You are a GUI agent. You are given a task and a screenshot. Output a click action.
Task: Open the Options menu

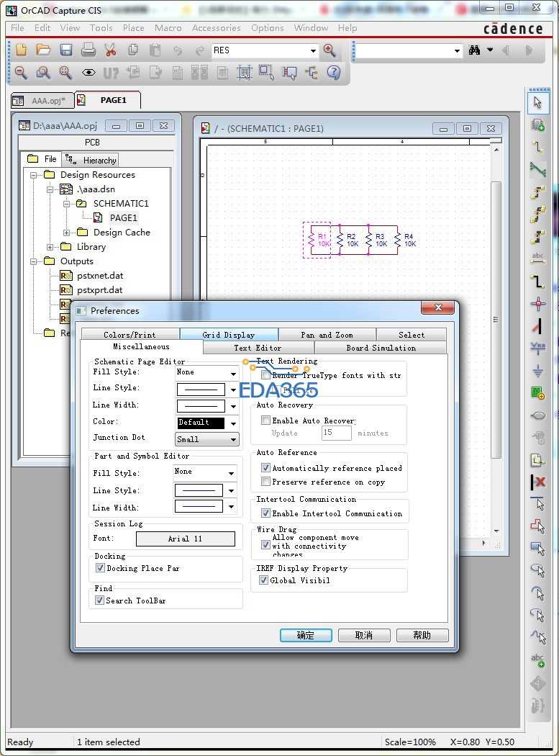268,28
